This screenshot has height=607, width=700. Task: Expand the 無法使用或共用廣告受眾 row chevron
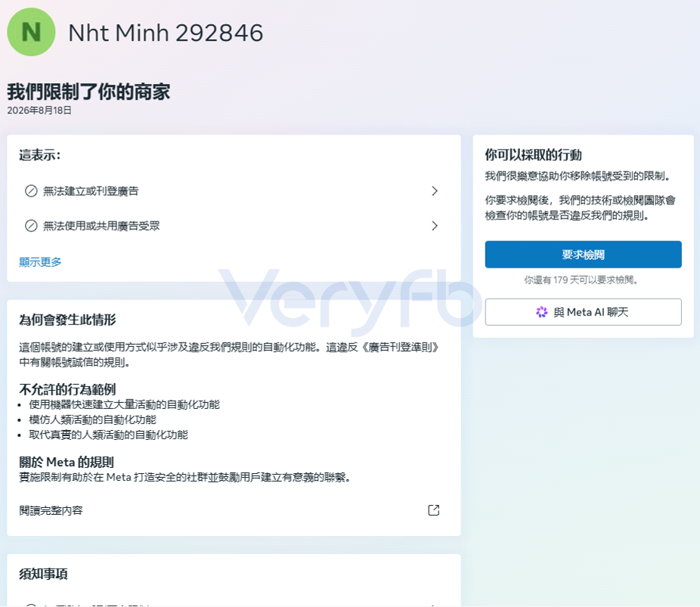tap(435, 226)
